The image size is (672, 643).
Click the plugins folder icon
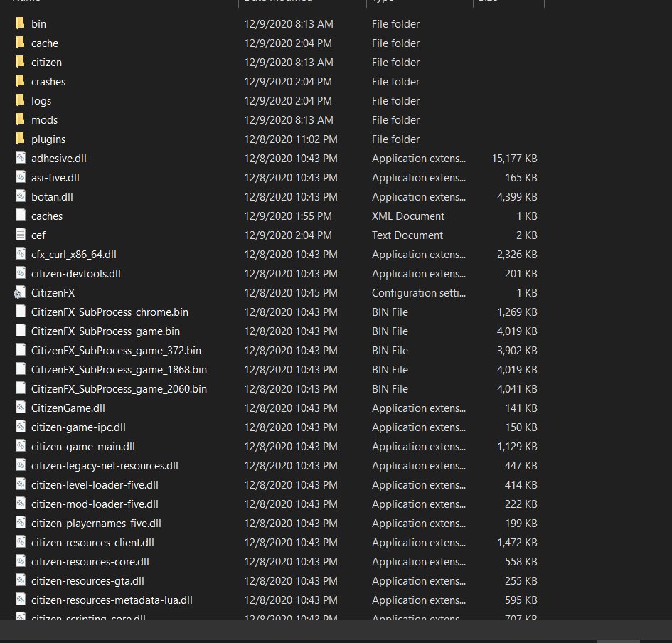20,139
